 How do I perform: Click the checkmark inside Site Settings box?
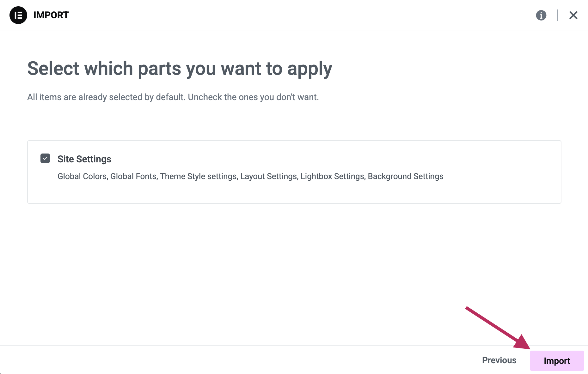pyautogui.click(x=45, y=158)
